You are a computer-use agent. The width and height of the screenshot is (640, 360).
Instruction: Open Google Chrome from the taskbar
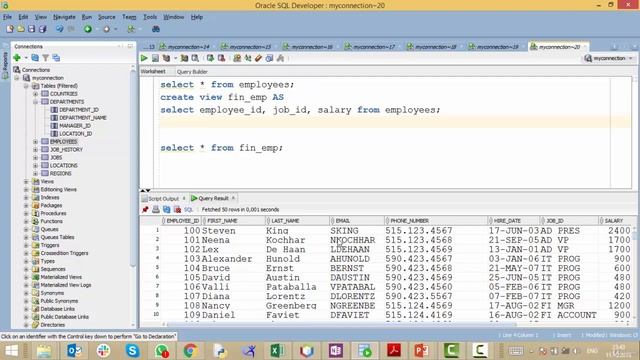pyautogui.click(x=190, y=351)
